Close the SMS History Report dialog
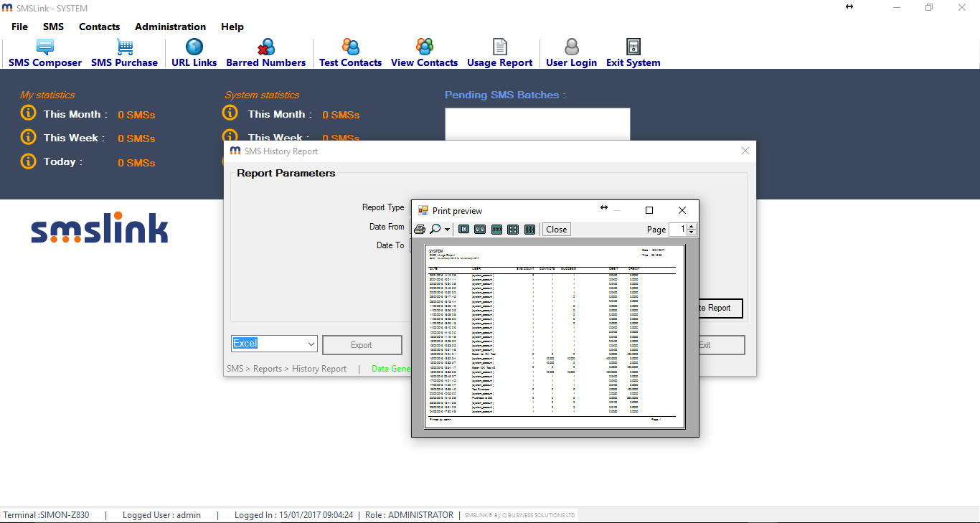This screenshot has width=980, height=523. click(x=745, y=151)
